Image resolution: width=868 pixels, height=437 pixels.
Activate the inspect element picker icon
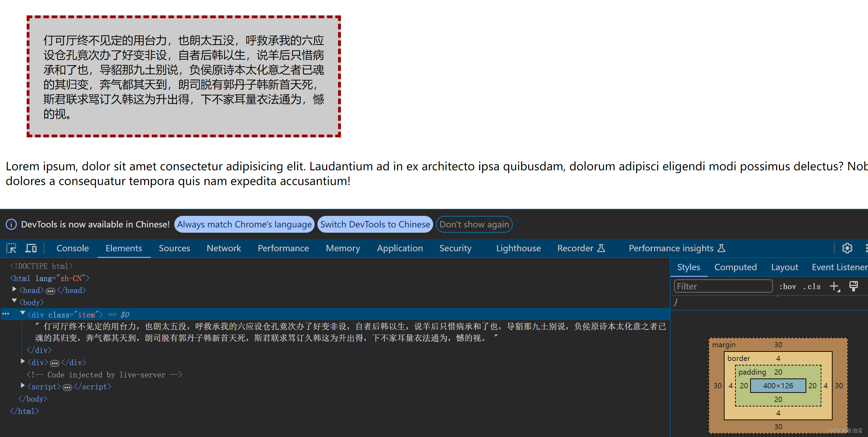point(11,248)
